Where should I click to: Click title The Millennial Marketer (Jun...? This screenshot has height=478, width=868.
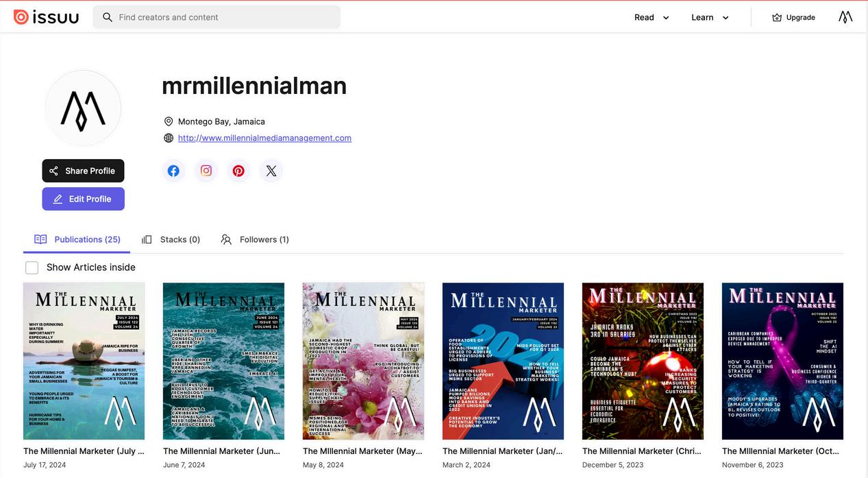pos(222,451)
